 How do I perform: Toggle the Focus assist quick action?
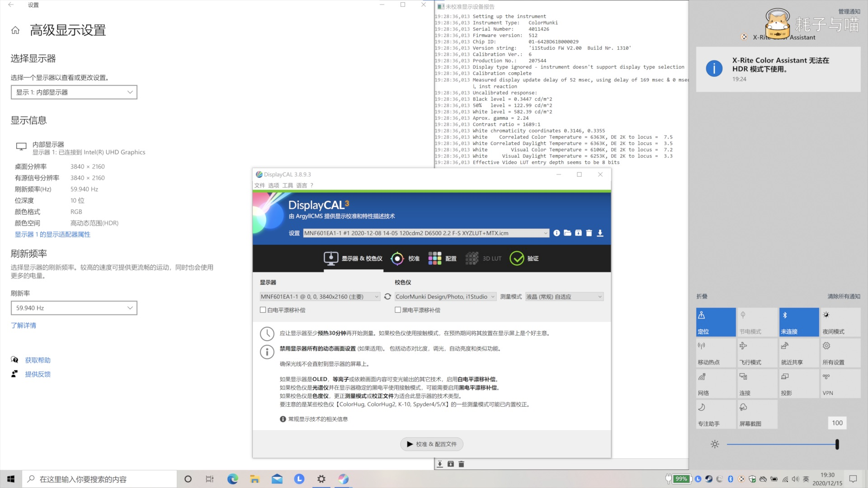[716, 414]
